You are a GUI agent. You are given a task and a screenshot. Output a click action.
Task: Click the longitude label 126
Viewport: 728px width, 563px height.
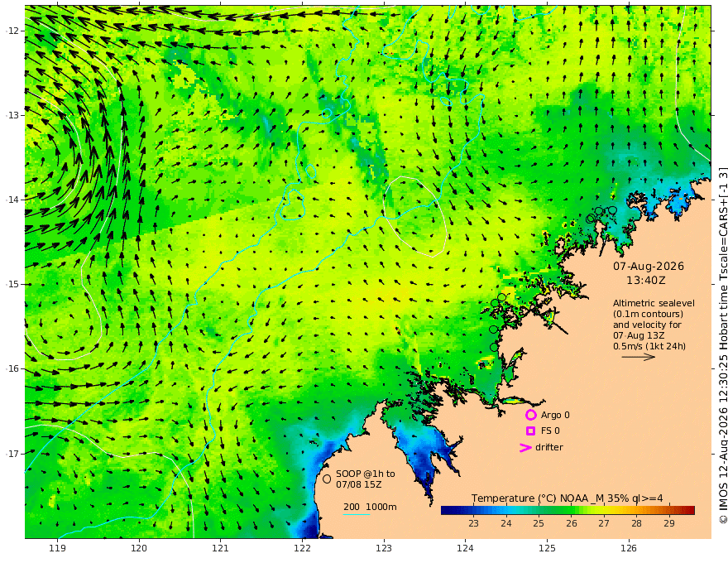pos(629,549)
